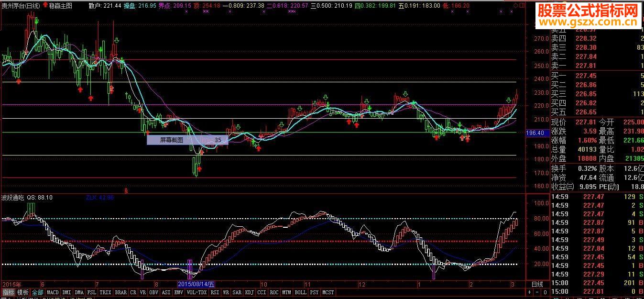Select the RSI indicator tab
Image resolution: width=644 pixels, height=299 pixels.
tap(215, 292)
